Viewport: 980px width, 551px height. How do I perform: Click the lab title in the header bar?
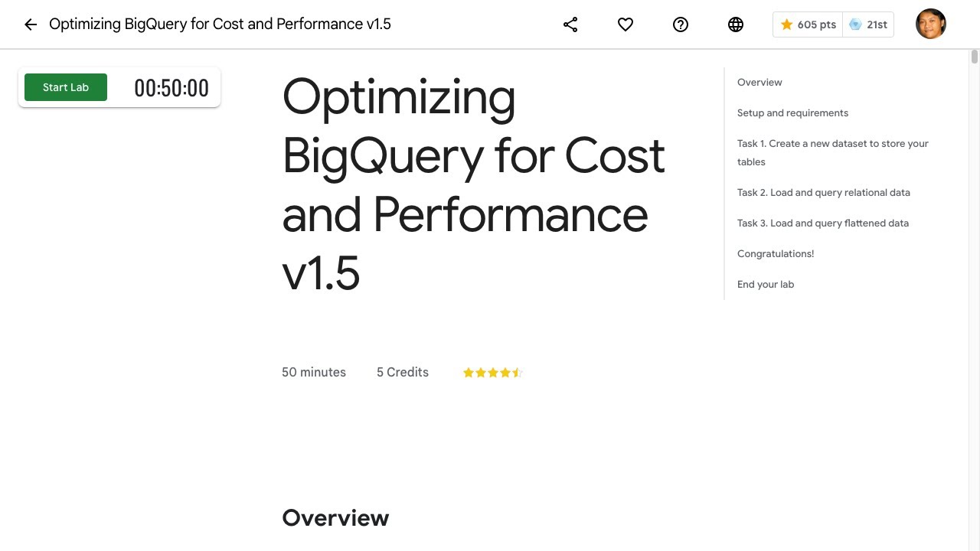coord(220,24)
